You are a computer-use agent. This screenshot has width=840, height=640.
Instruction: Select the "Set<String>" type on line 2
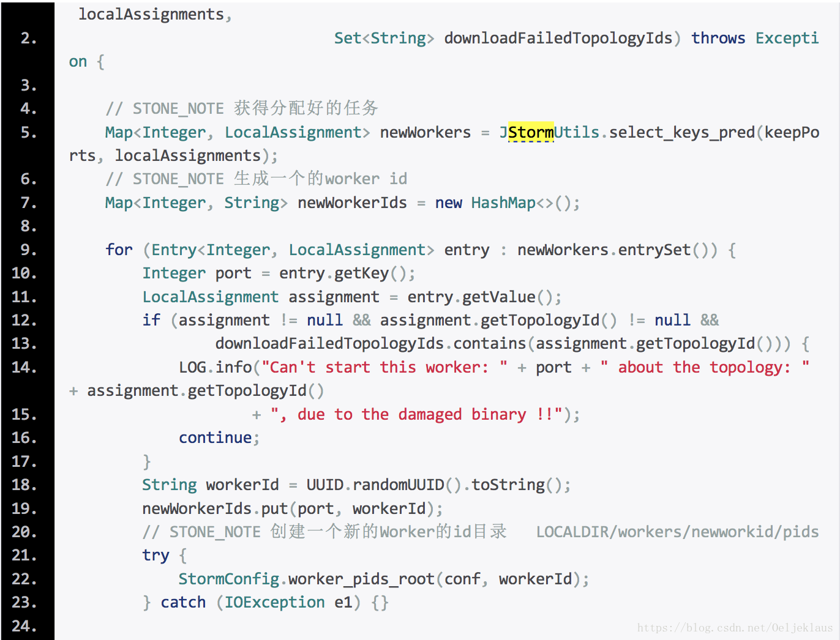384,38
